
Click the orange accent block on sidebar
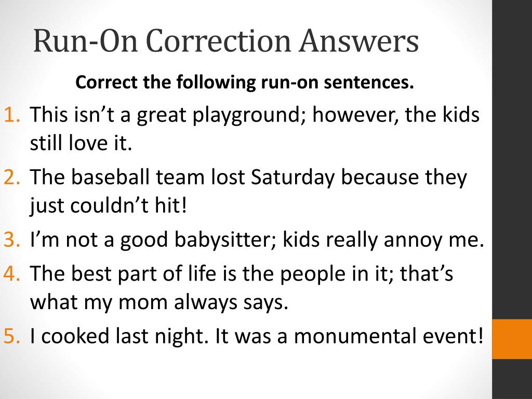(512, 339)
